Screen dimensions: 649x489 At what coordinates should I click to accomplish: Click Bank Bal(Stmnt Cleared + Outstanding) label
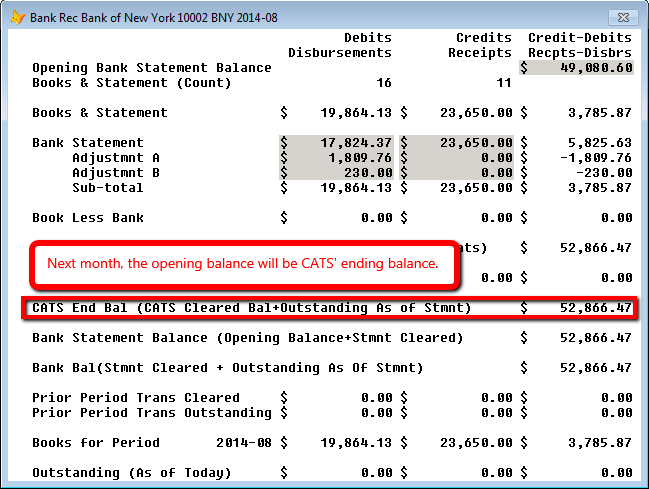228,367
